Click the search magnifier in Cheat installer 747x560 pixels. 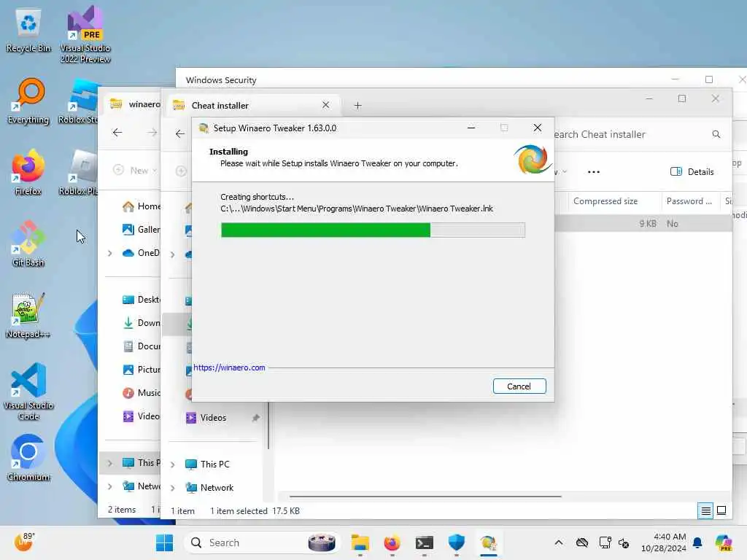coord(716,134)
